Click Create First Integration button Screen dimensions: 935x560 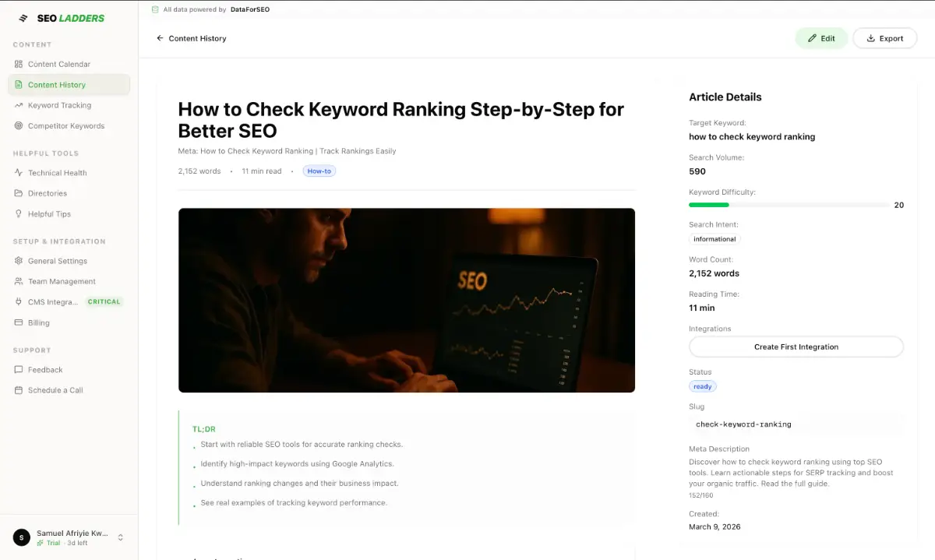coord(796,347)
